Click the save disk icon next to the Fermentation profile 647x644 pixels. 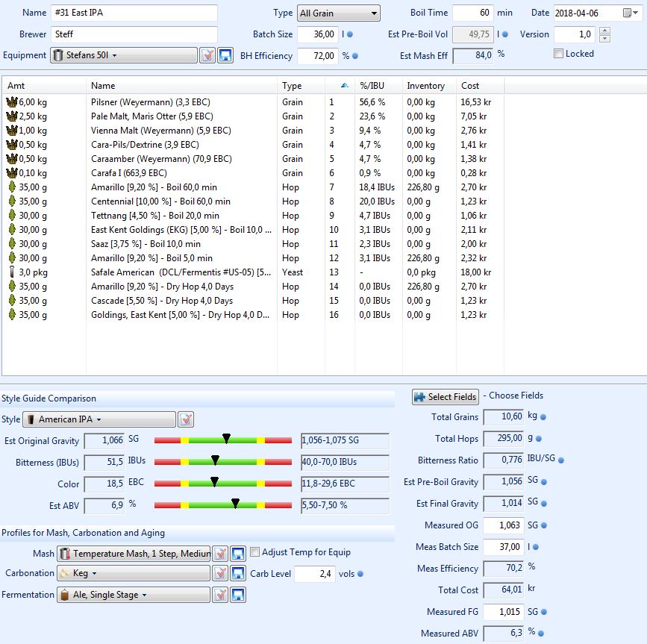tap(238, 595)
